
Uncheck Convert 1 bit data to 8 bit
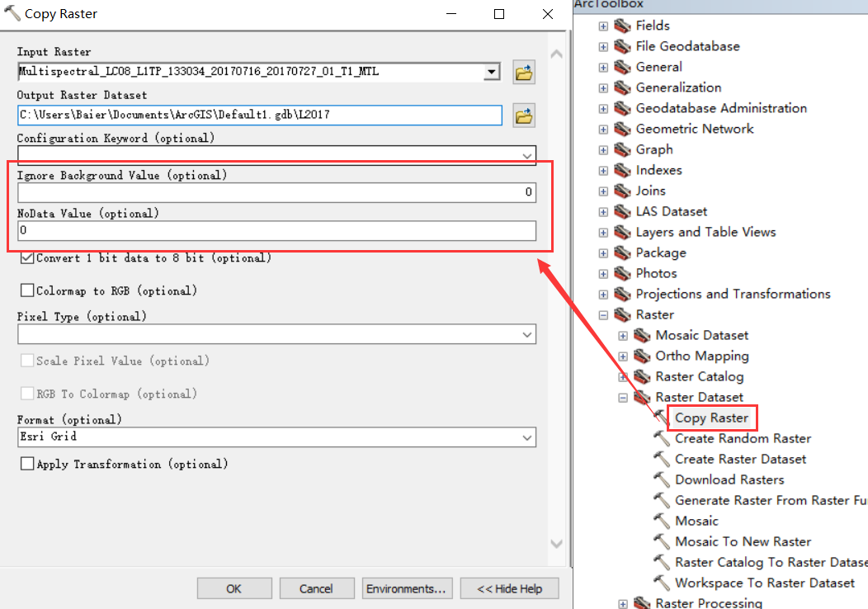[x=27, y=258]
